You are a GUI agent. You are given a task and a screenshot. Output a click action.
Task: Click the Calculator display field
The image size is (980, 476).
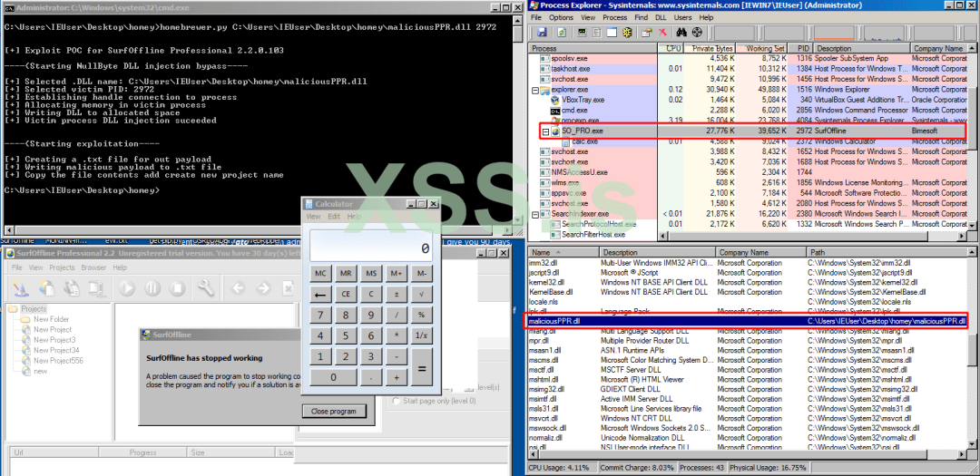[x=370, y=246]
